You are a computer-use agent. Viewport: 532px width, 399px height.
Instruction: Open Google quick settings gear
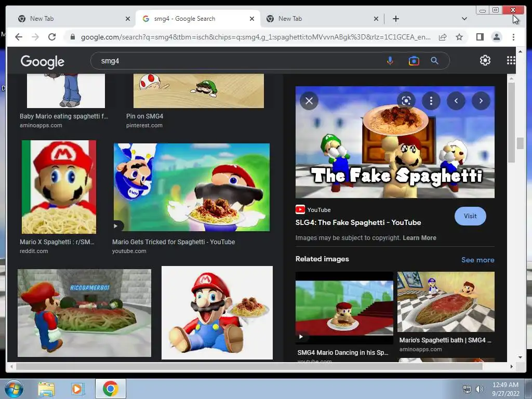coord(485,60)
